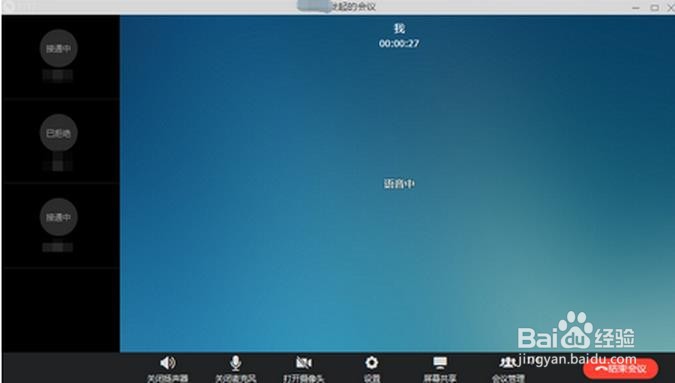Screen dimensions: 675x383
Task: Start 屏幕共享 screen sharing
Action: 440,369
